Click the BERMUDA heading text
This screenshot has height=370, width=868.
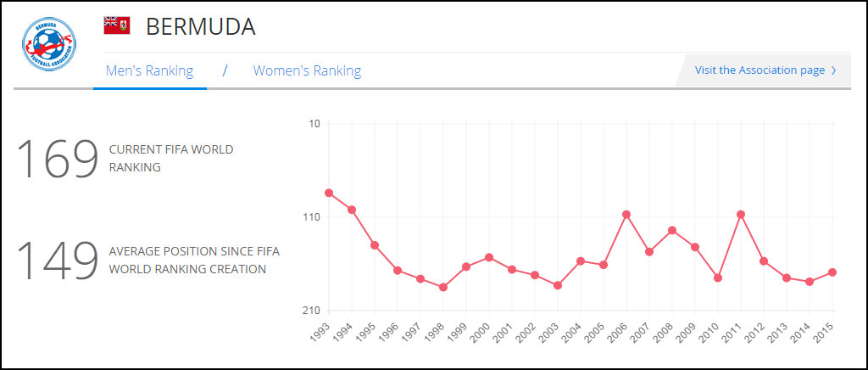pyautogui.click(x=200, y=27)
